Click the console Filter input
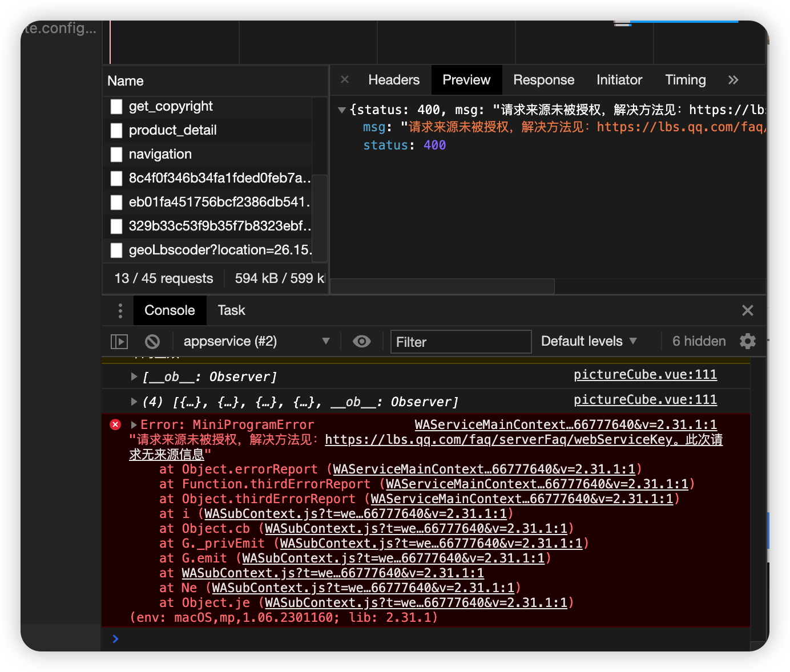The height and width of the screenshot is (672, 790). (x=461, y=342)
